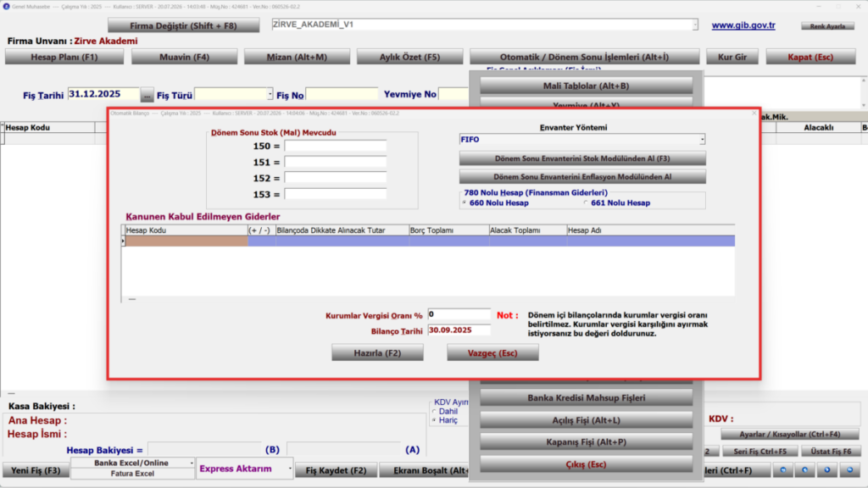Click Alacak Toplamı column header
This screenshot has width=868, height=488.
527,230
